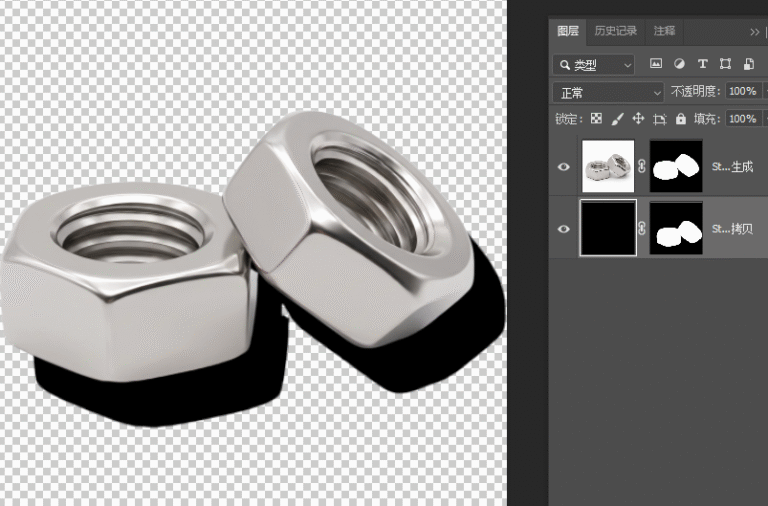
Task: Filter layers by shape layer icon
Action: coord(725,64)
